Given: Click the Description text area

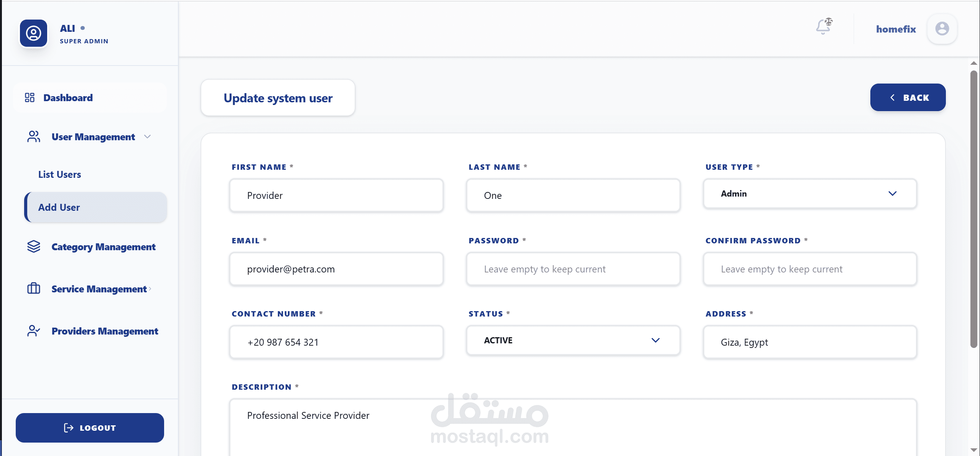Looking at the screenshot, I should (x=573, y=427).
